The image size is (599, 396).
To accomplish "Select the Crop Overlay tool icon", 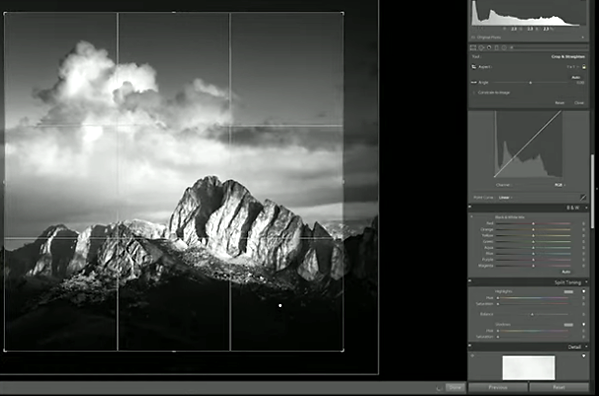I will 473,48.
